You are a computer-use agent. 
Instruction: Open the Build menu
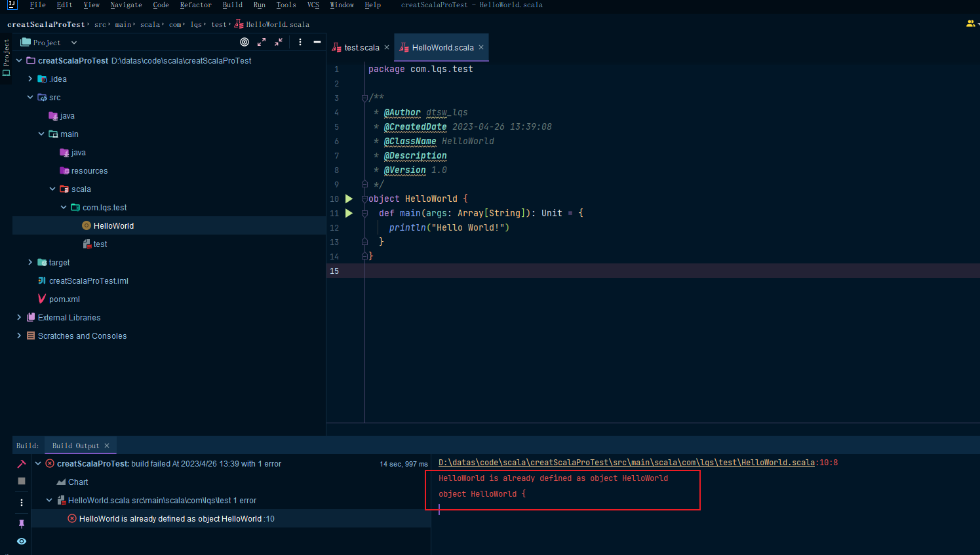pos(232,5)
